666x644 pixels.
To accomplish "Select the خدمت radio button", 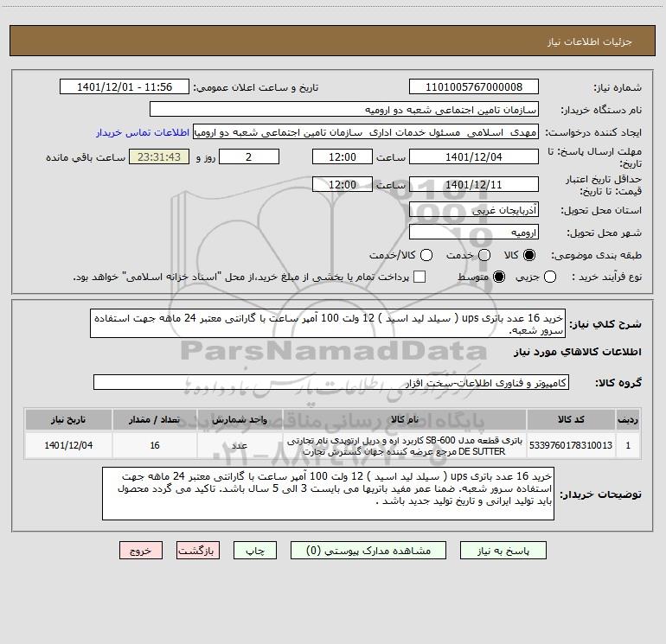I will [484, 255].
